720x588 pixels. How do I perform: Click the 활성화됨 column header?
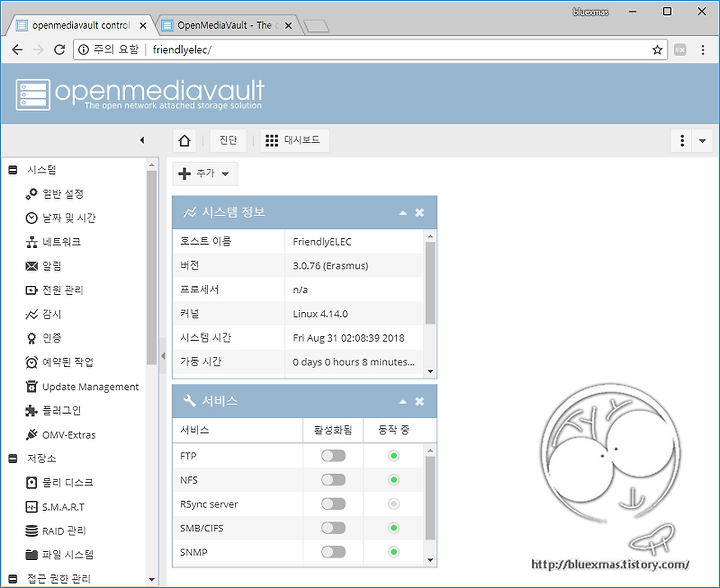pyautogui.click(x=333, y=430)
